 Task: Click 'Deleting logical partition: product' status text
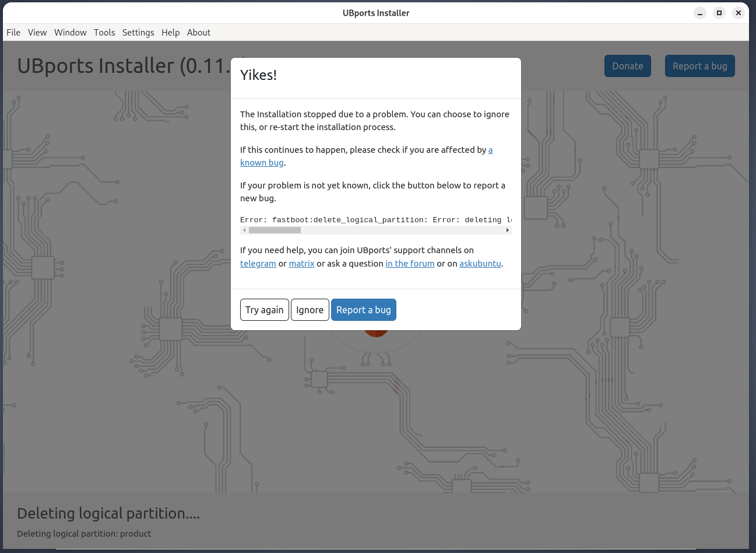point(84,534)
